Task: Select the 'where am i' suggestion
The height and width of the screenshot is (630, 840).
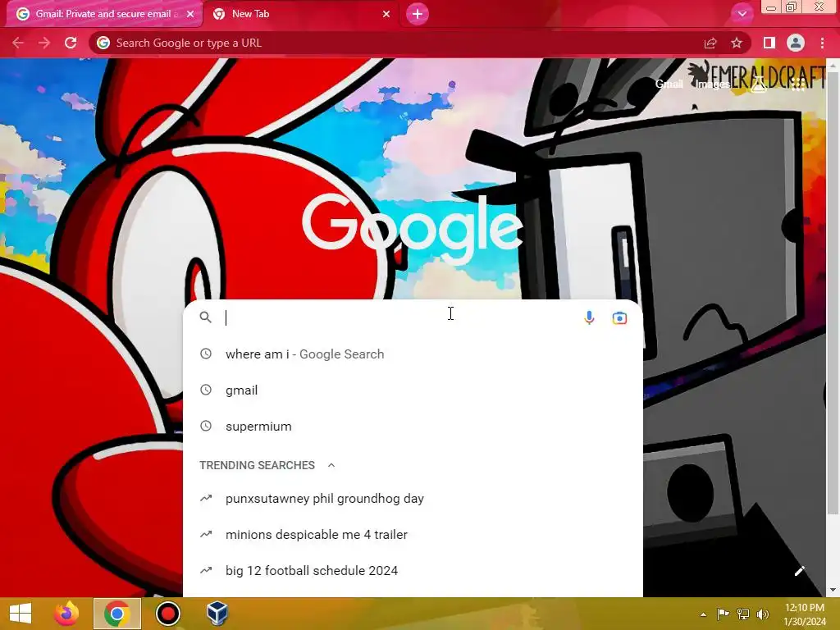Action: click(413, 354)
